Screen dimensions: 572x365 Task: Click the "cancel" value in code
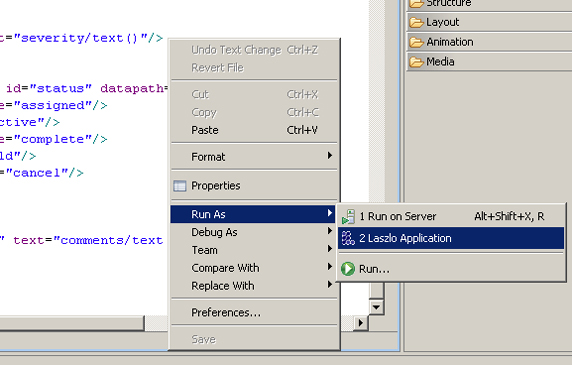click(x=37, y=173)
